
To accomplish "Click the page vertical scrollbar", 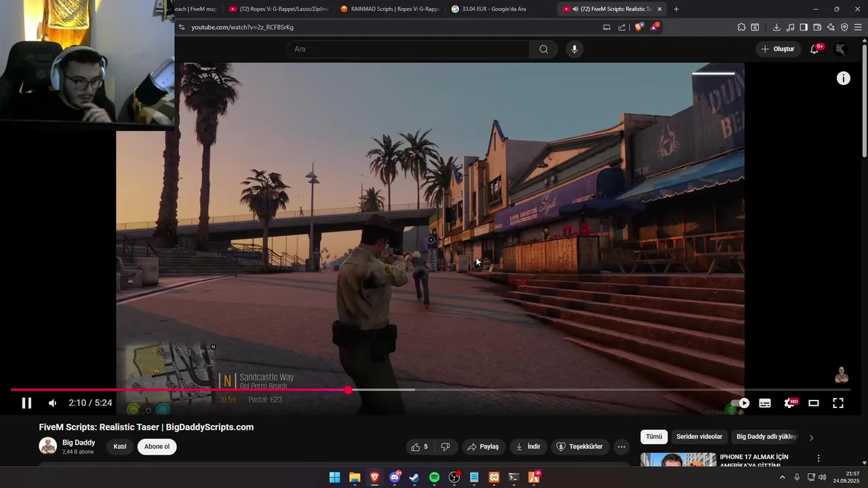I will coord(864,102).
